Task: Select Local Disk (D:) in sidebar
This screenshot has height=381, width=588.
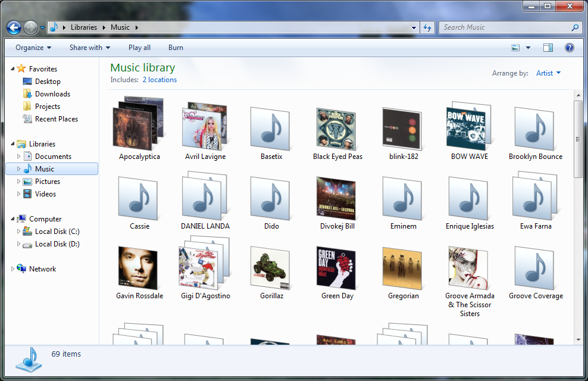Action: pyautogui.click(x=57, y=244)
